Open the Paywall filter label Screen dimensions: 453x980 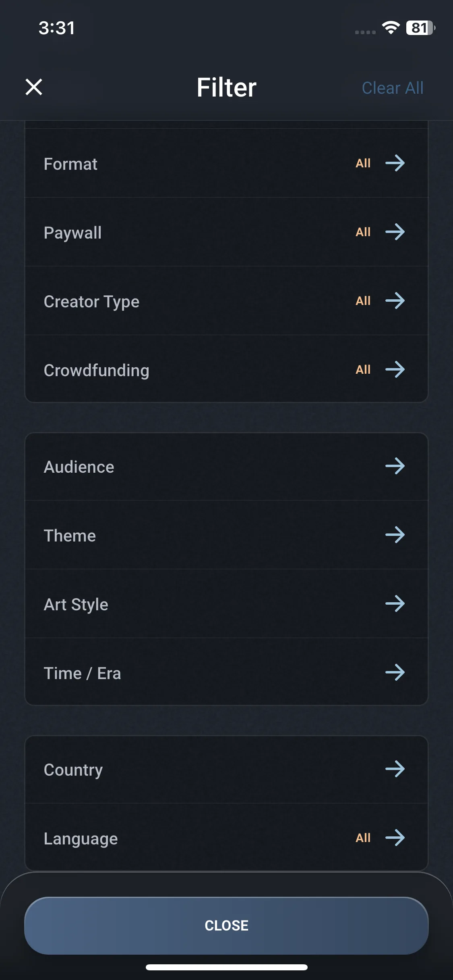(x=72, y=233)
